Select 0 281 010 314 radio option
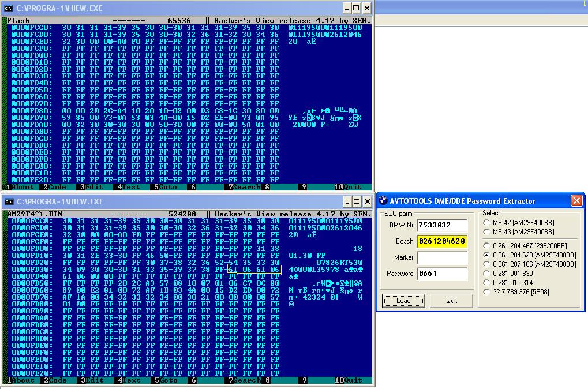 tap(508, 282)
